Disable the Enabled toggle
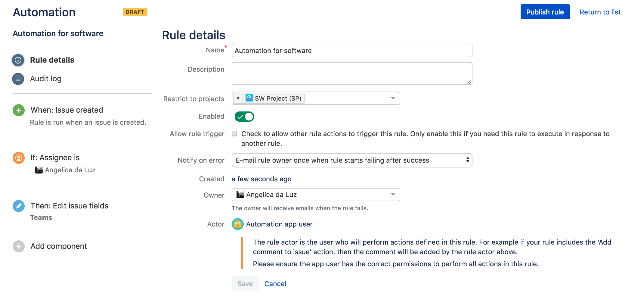644x300 pixels. point(244,116)
